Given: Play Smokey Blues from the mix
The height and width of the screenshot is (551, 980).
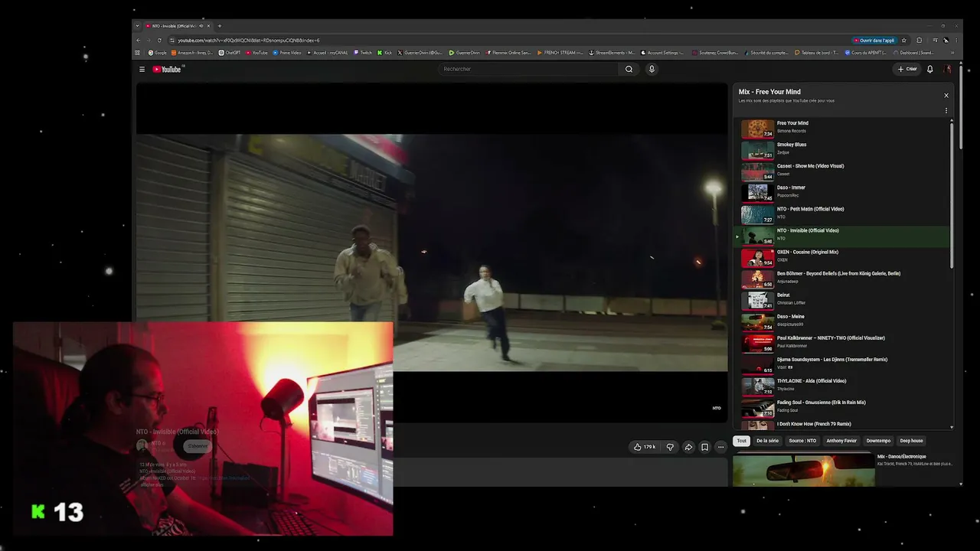Looking at the screenshot, I should coord(841,149).
